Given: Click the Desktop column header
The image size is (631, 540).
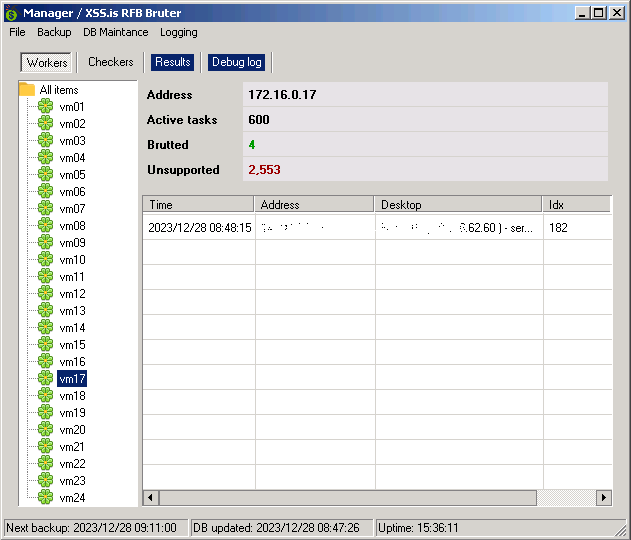Looking at the screenshot, I should (x=458, y=204).
